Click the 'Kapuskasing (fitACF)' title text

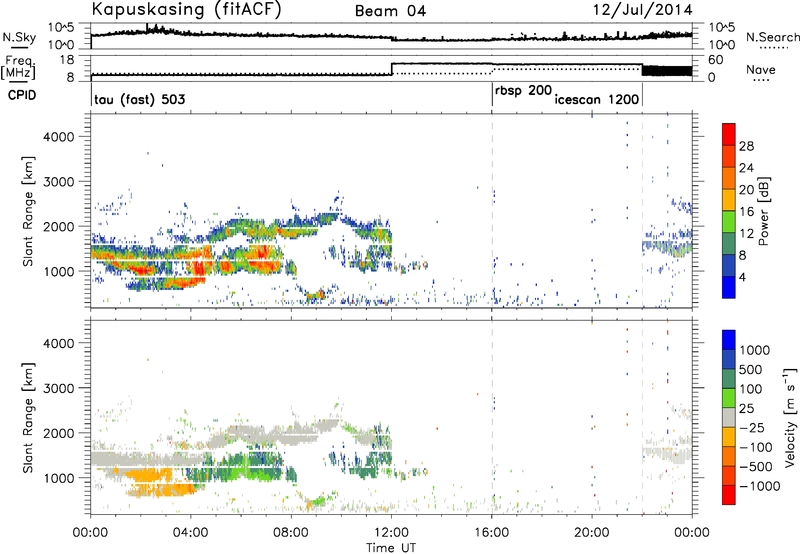pos(186,9)
